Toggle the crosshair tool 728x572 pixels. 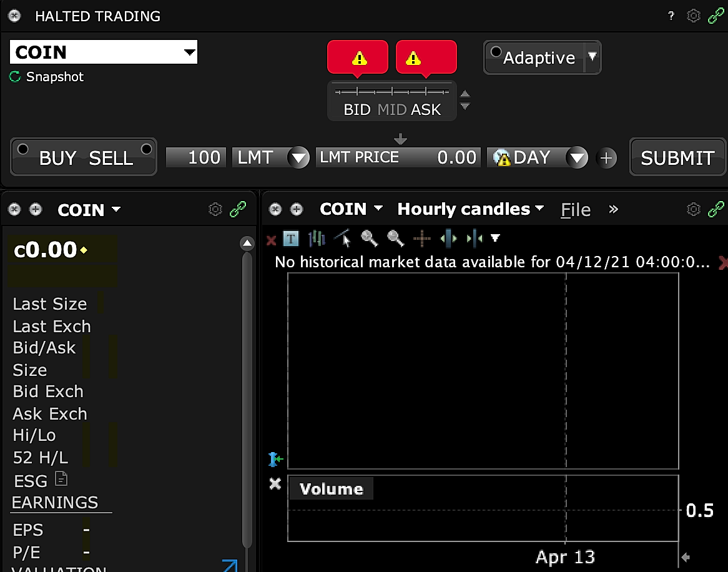(422, 239)
